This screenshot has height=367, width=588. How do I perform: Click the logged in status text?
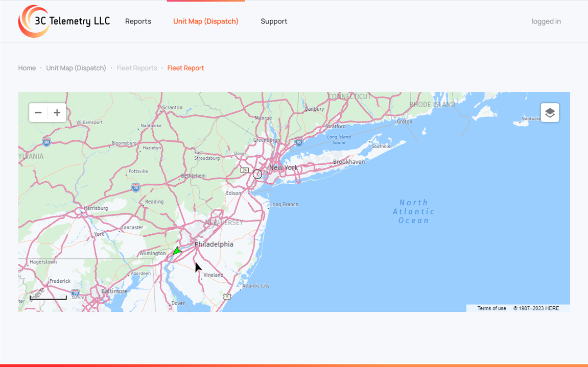pyautogui.click(x=546, y=21)
